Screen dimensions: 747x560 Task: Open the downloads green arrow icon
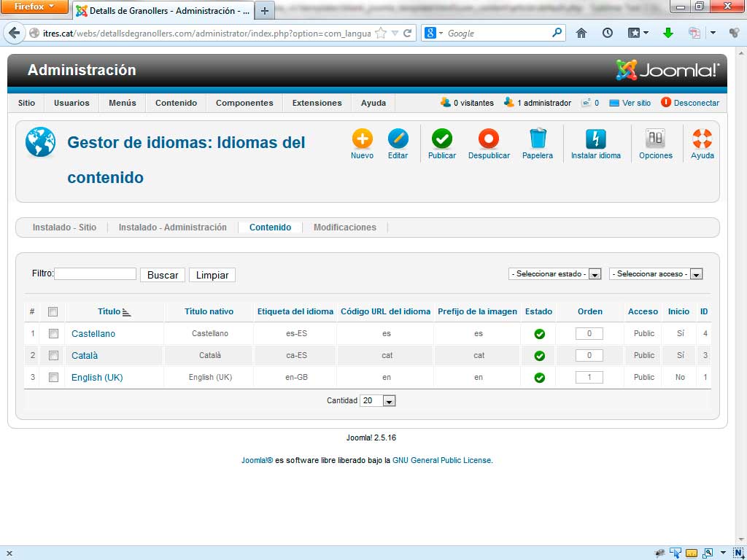(x=668, y=33)
